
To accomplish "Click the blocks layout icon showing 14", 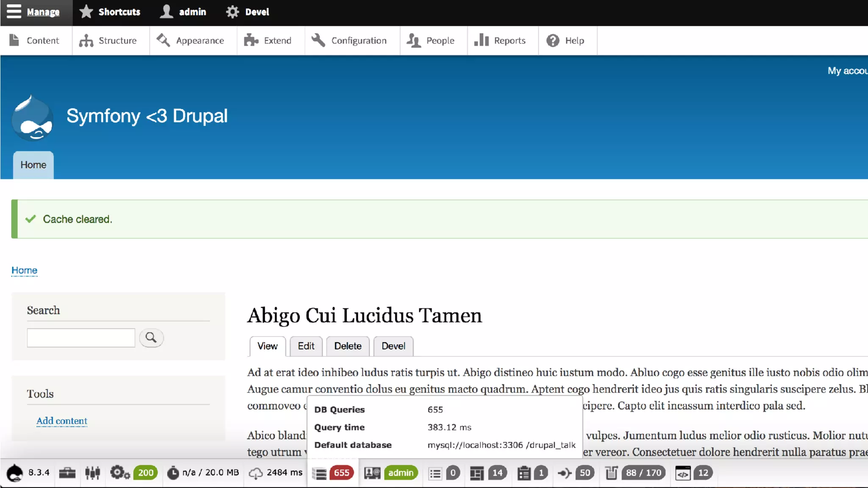I will pos(477,473).
